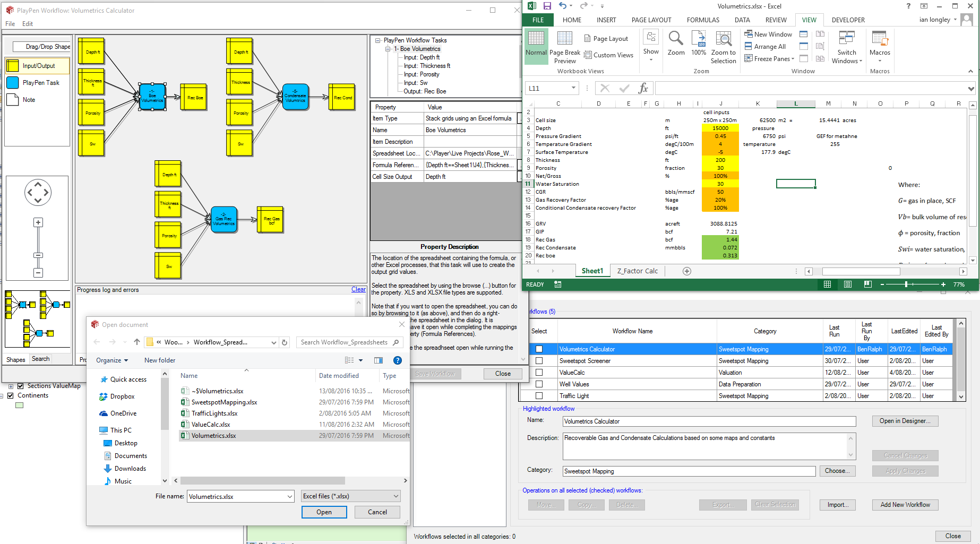Open the Zoom dialog magnifier
Image resolution: width=980 pixels, height=544 pixels.
click(676, 44)
